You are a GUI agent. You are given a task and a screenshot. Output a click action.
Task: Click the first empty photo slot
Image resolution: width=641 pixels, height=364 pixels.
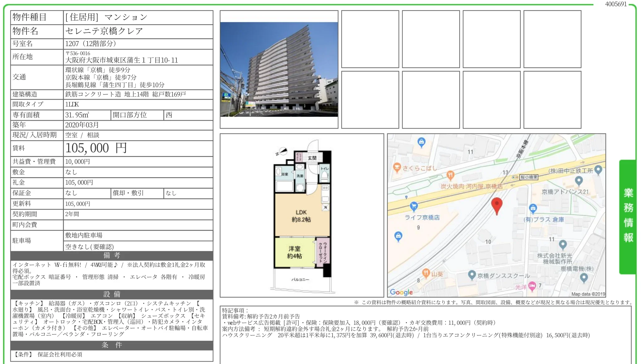click(x=370, y=39)
